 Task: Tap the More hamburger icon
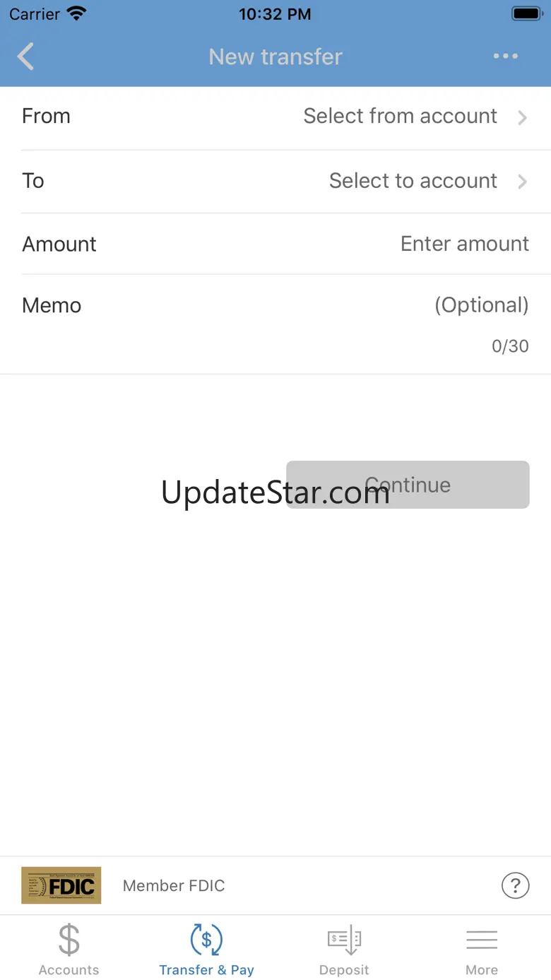point(482,940)
